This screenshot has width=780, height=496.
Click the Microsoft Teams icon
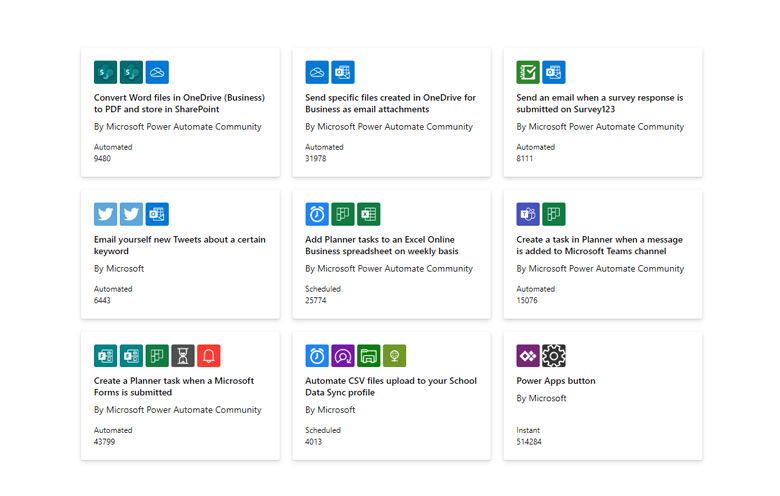click(528, 214)
